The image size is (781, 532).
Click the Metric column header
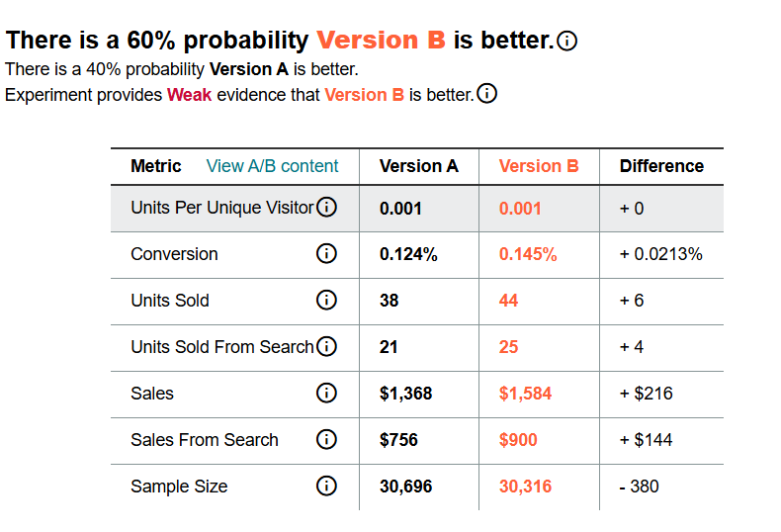point(156,166)
